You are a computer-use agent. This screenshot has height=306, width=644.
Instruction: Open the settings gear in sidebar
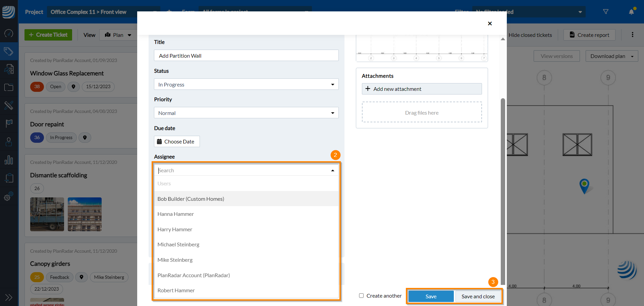coord(9,197)
